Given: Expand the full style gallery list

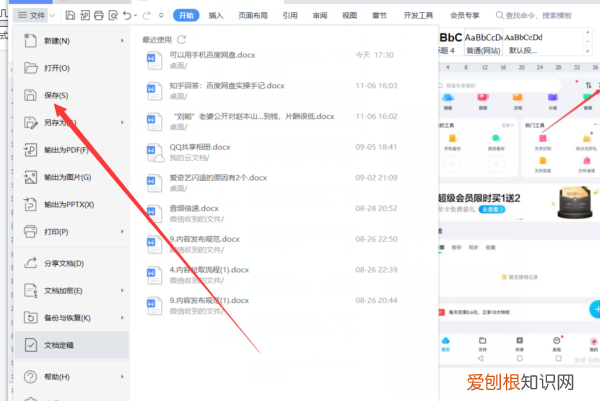Looking at the screenshot, I should pos(588,51).
